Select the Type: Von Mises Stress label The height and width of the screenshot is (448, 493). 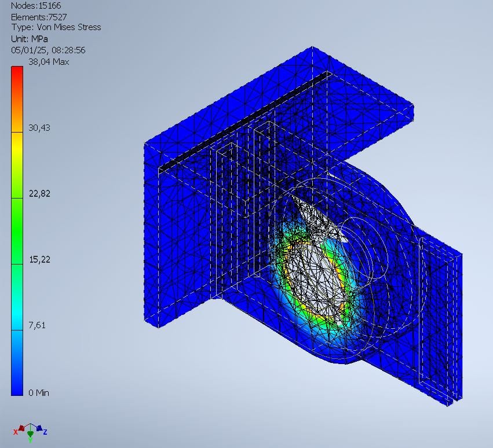[x=56, y=28]
